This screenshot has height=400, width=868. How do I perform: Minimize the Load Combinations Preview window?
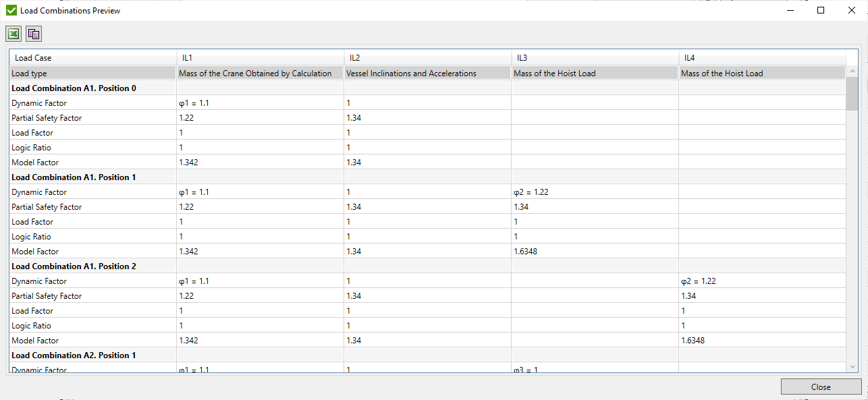pos(790,10)
